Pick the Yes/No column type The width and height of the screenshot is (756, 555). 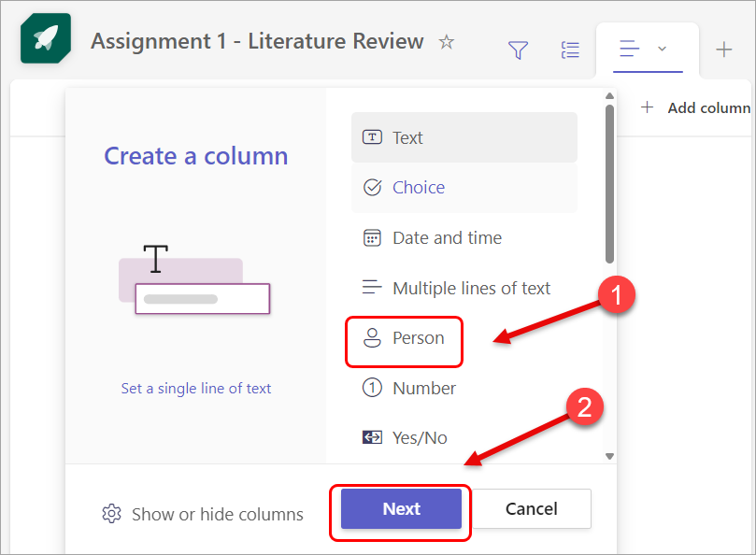420,437
